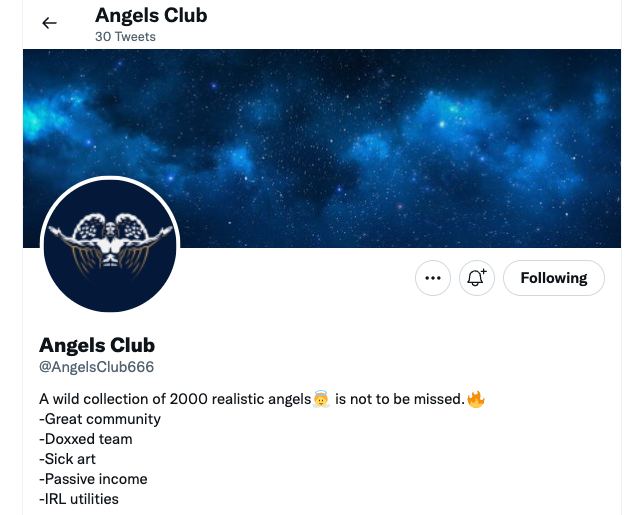Viewport: 634px width, 515px height.
Task: View the blue galaxy header banner
Action: pyautogui.click(x=322, y=148)
